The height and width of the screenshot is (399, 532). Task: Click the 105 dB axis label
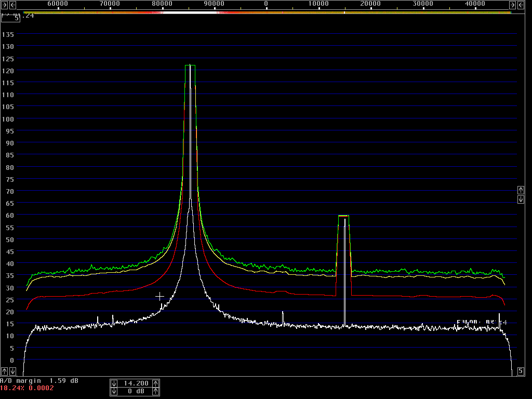[8, 107]
